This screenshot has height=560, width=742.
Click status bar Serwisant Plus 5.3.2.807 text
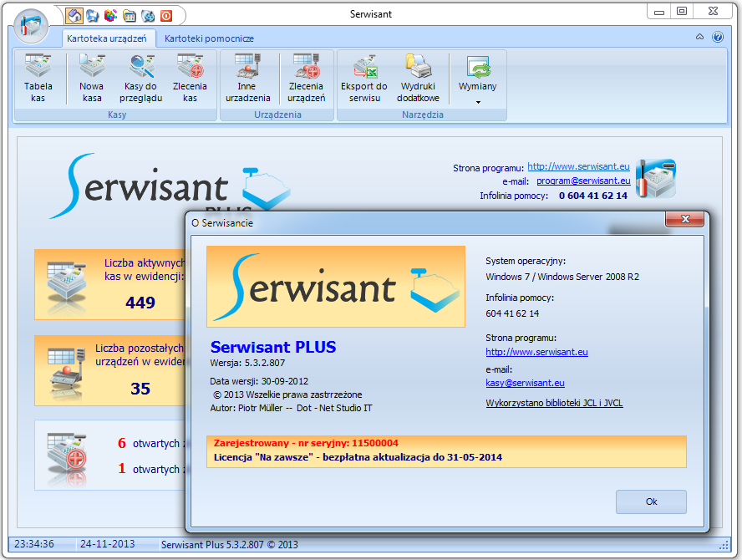tap(230, 545)
